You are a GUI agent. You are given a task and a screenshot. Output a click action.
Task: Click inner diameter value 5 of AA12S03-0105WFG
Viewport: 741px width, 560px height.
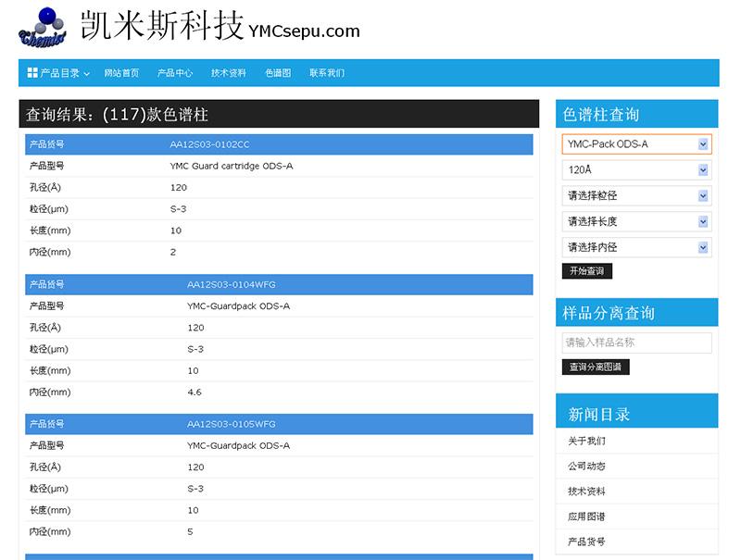[190, 532]
